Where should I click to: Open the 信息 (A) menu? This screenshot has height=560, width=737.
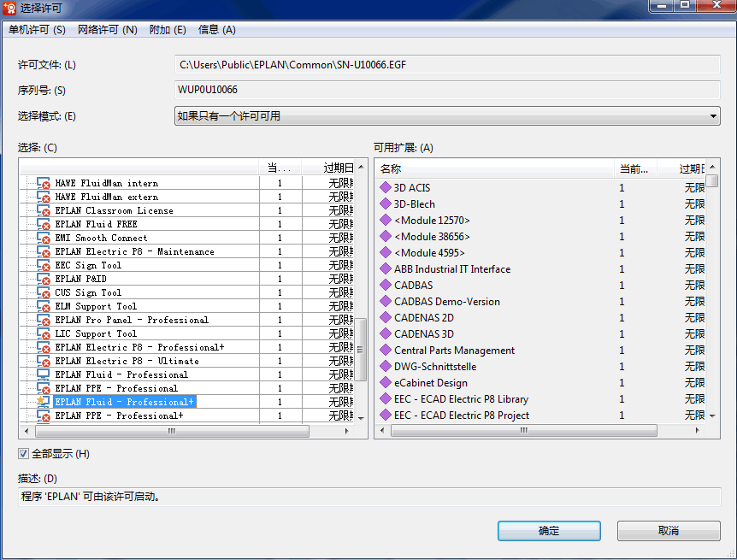(x=217, y=30)
